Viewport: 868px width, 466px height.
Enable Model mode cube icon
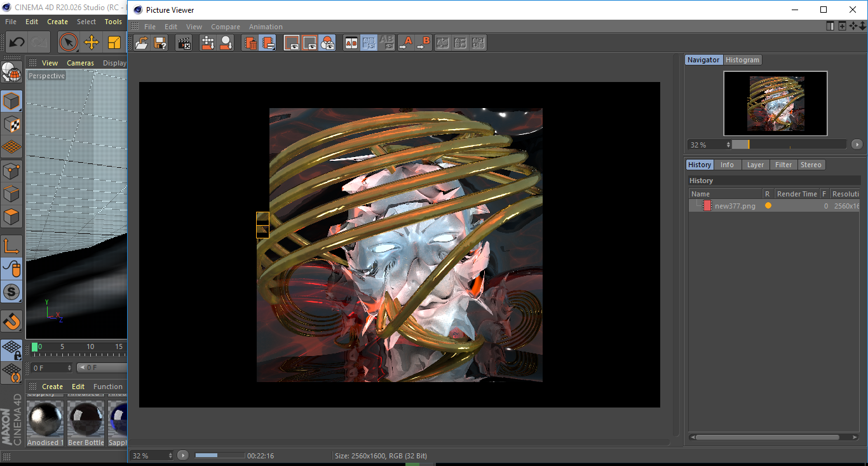tap(11, 102)
